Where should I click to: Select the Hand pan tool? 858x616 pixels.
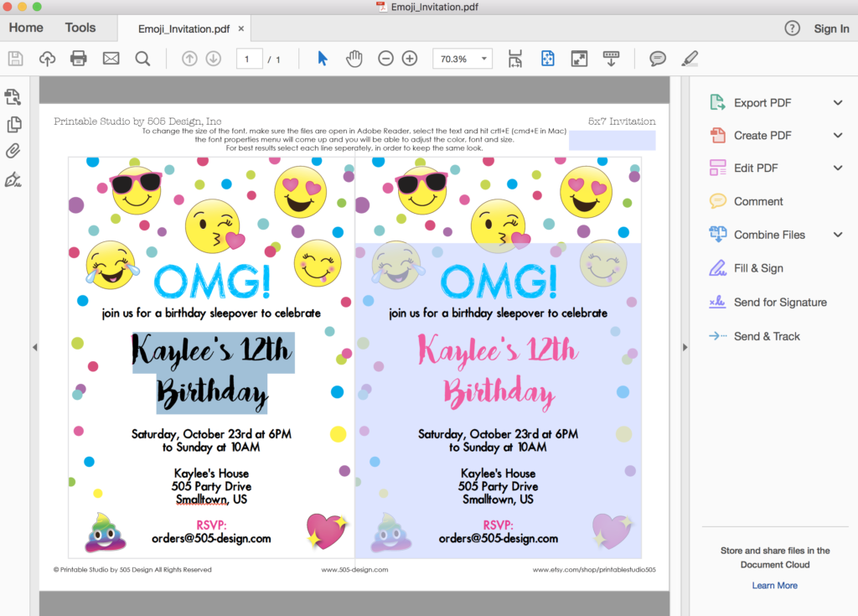(x=354, y=58)
